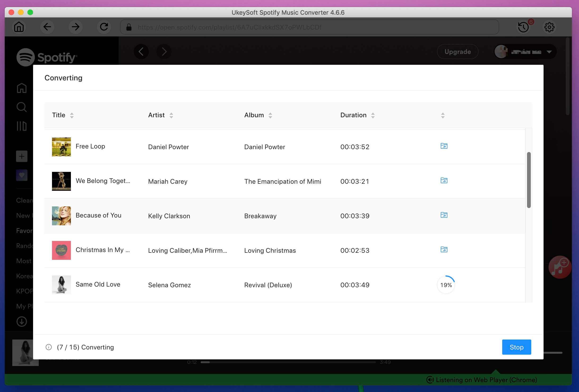Expand the fifth column sort options
The width and height of the screenshot is (579, 392).
[x=443, y=115]
